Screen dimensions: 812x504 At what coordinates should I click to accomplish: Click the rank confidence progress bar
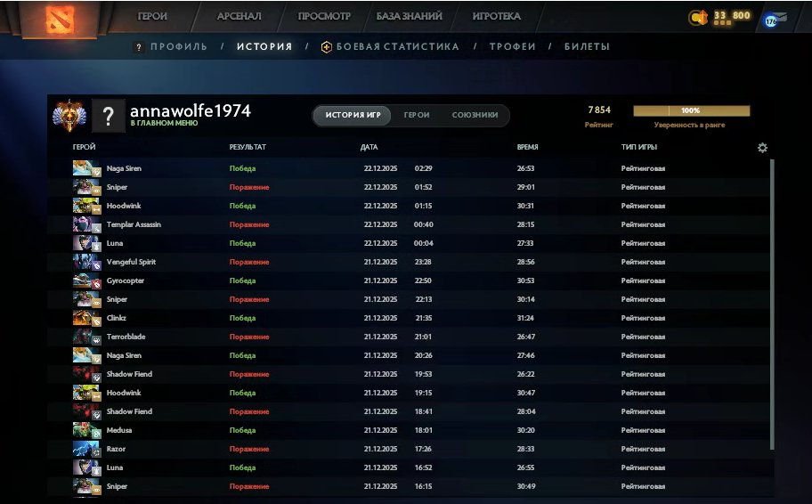pyautogui.click(x=691, y=111)
